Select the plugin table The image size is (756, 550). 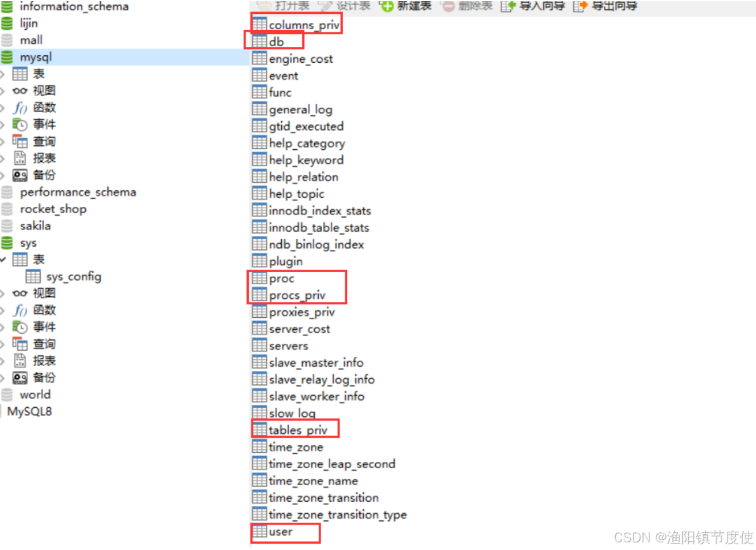point(286,262)
